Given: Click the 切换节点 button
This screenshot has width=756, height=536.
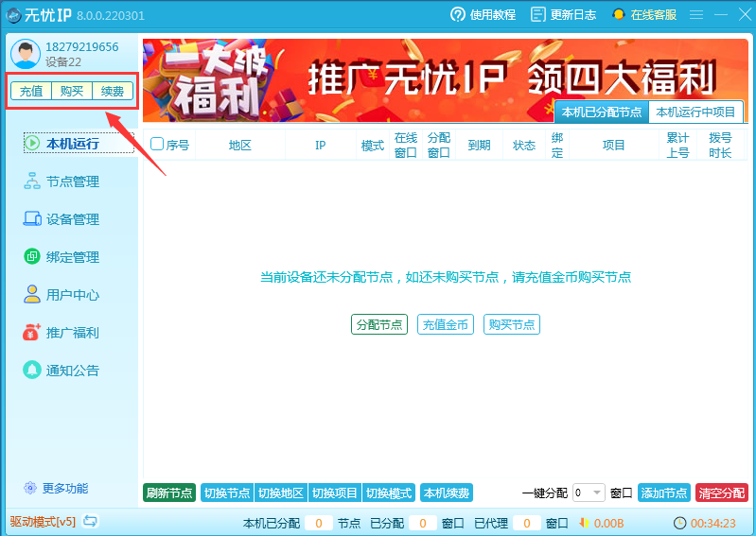Looking at the screenshot, I should tap(227, 493).
